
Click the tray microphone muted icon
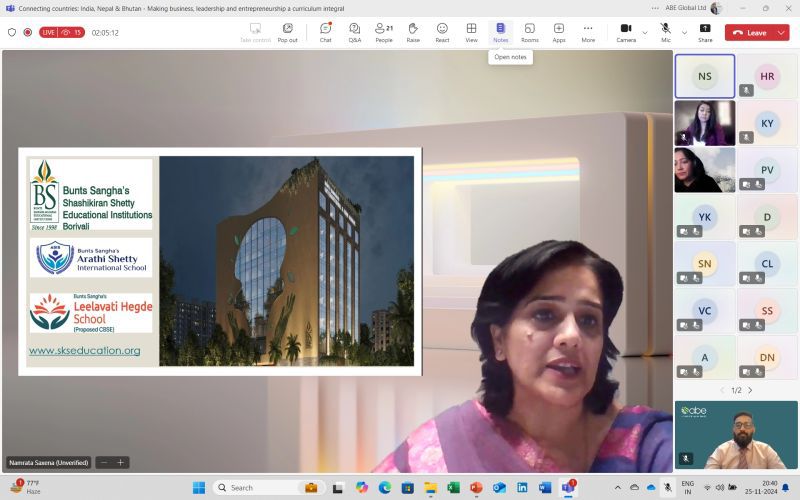point(667,488)
